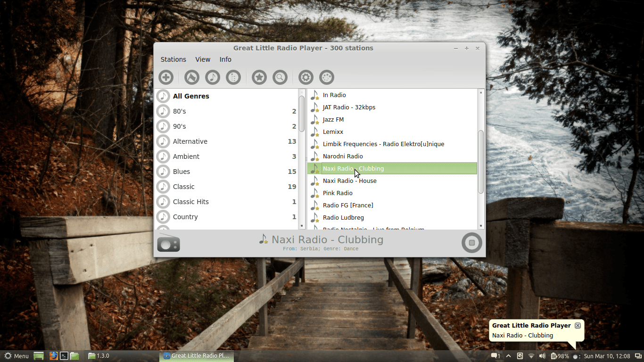Stop playback with the round stop button
644x362 pixels.
(x=471, y=243)
